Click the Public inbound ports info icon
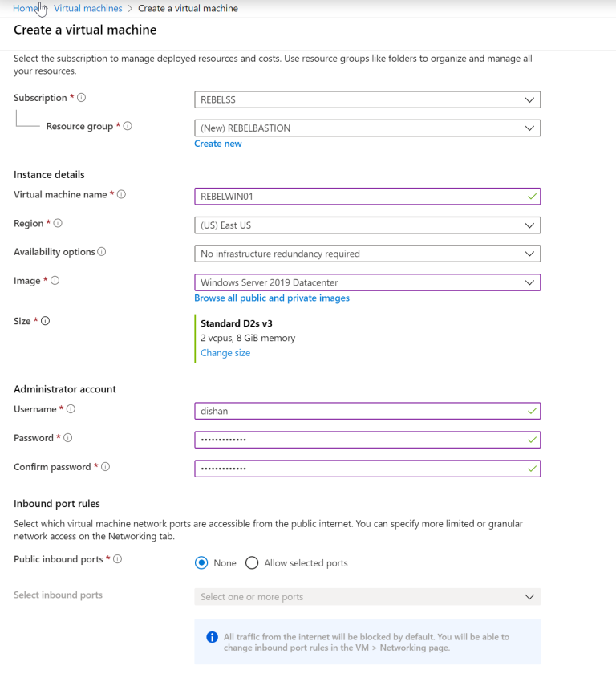This screenshot has height=678, width=616. (x=118, y=559)
